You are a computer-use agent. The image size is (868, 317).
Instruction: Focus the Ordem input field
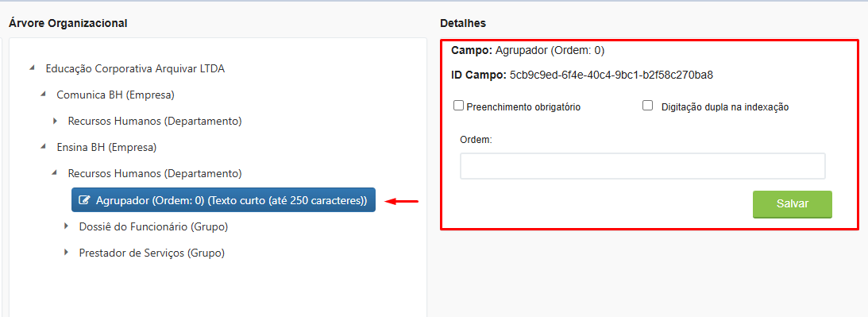pyautogui.click(x=642, y=166)
